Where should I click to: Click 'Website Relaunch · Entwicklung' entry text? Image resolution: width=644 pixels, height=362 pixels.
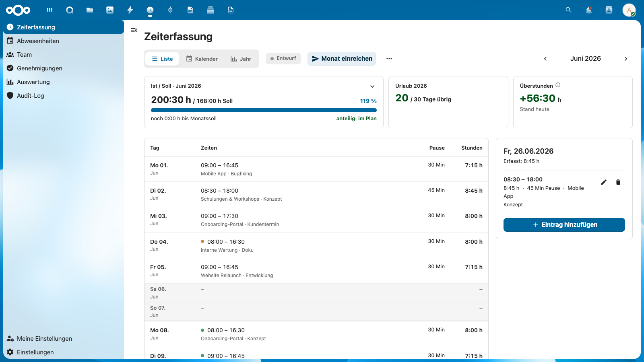click(237, 276)
